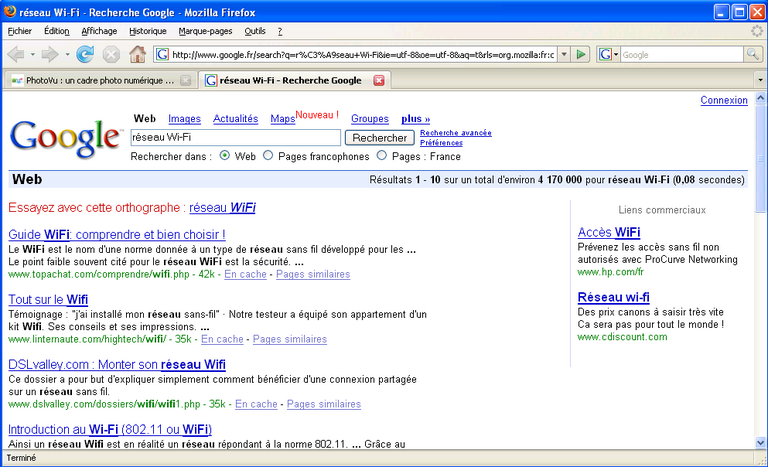Screen dimensions: 768x467
Task: Expand the address bar URL history dropdown
Action: [564, 54]
